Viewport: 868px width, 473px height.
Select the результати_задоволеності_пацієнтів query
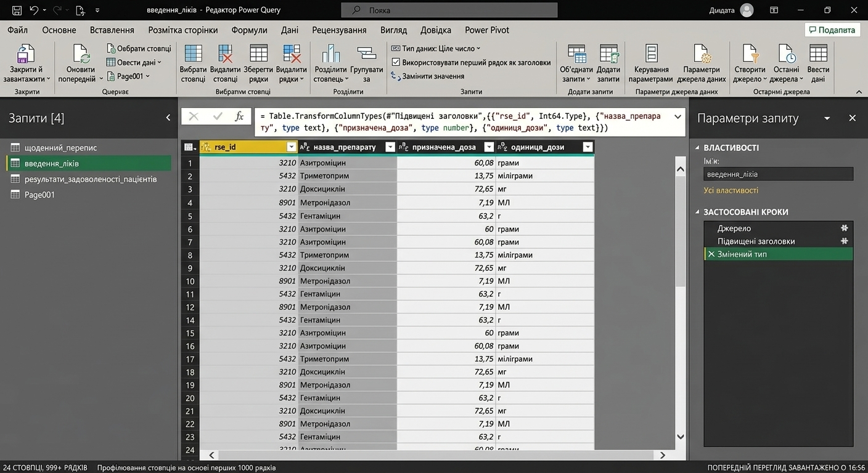89,179
